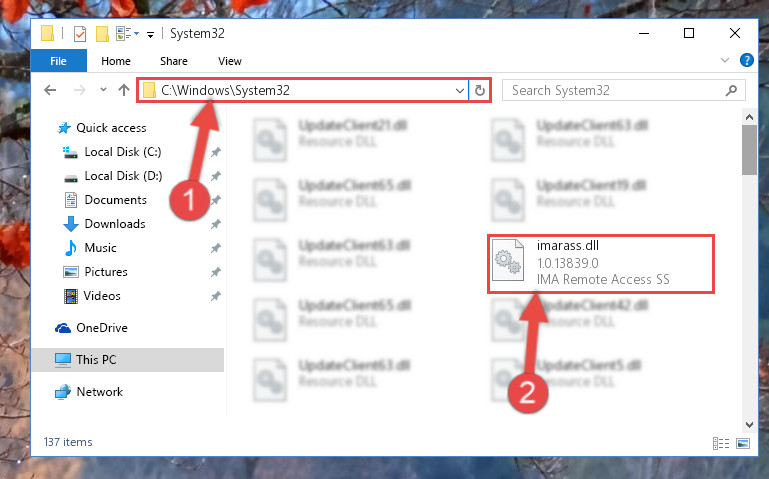Toggle pin beside Videos folder
This screenshot has height=479, width=769.
tap(215, 296)
